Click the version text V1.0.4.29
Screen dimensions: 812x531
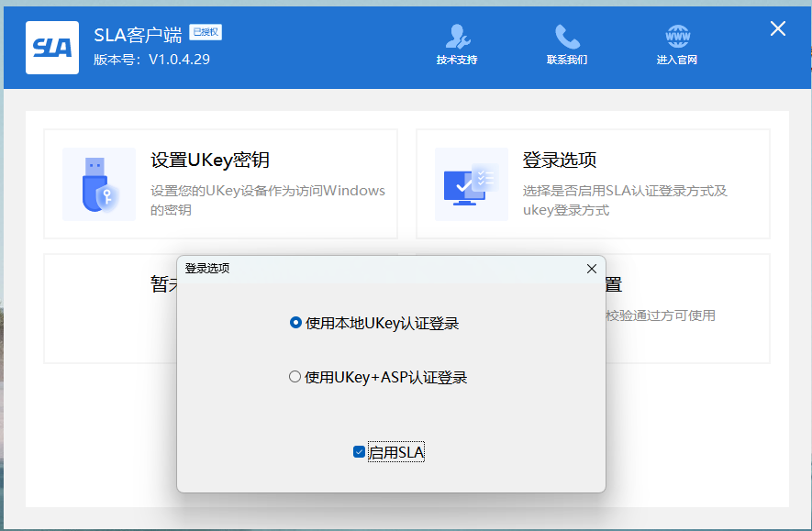(x=179, y=60)
